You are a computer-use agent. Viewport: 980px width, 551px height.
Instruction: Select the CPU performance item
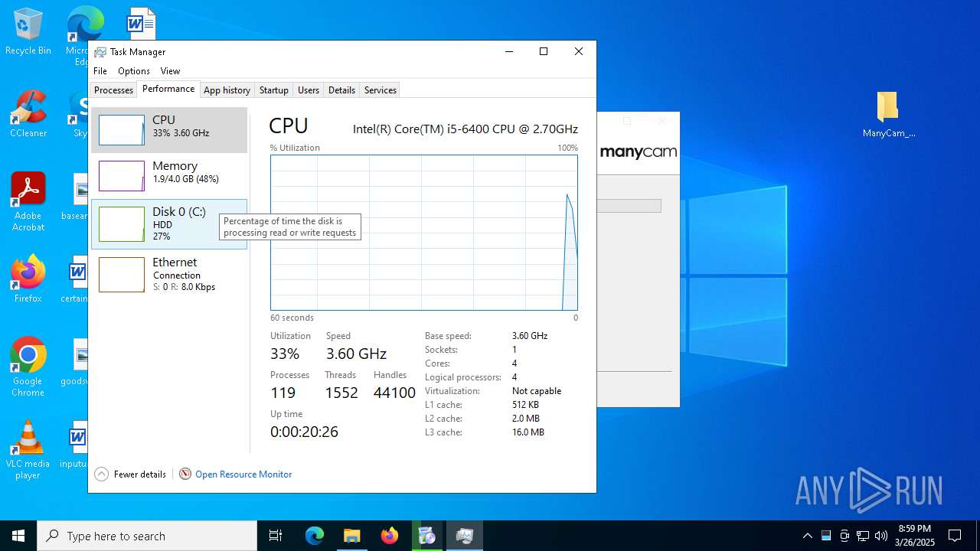coord(169,130)
